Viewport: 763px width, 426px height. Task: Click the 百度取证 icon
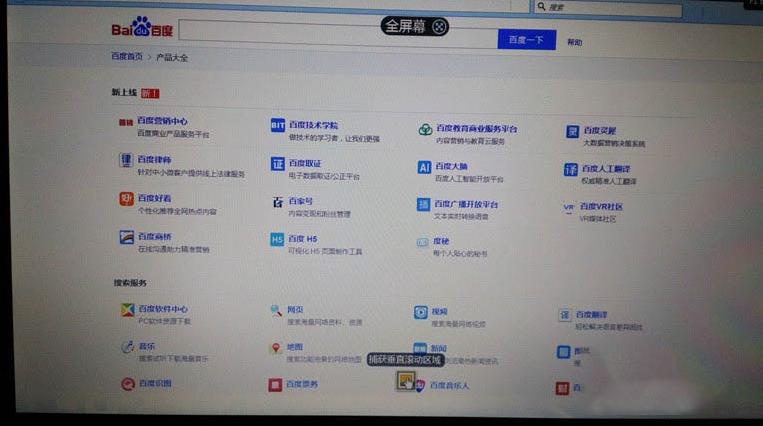coord(277,164)
